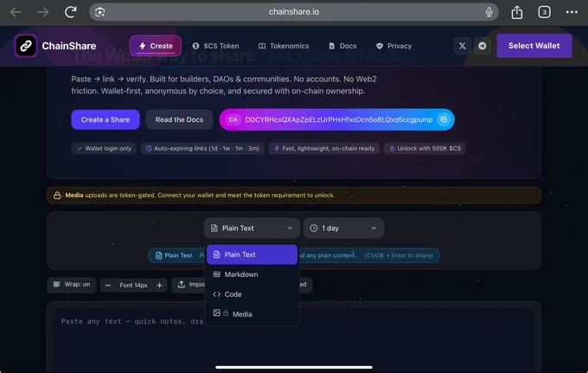
Task: Open the $CS Token tab
Action: coord(215,46)
